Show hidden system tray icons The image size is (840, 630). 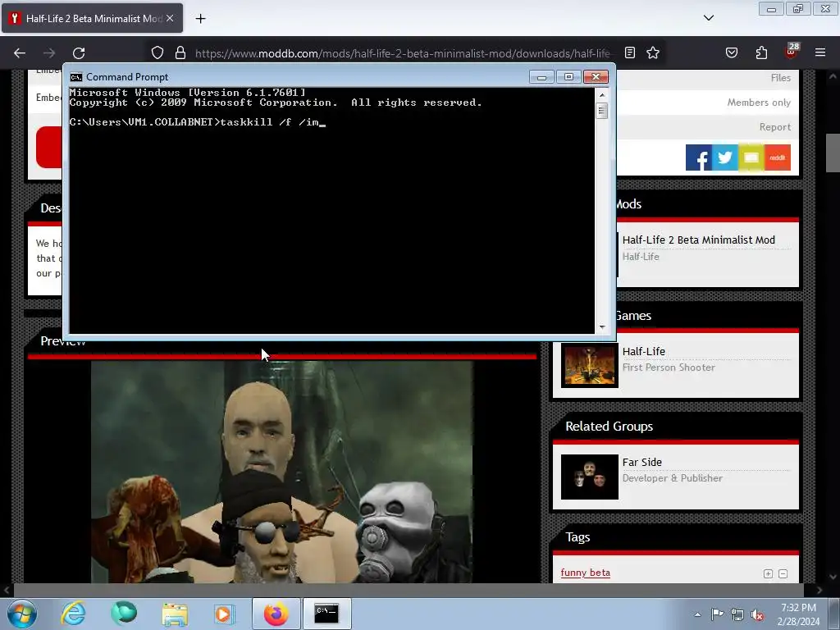coord(697,614)
